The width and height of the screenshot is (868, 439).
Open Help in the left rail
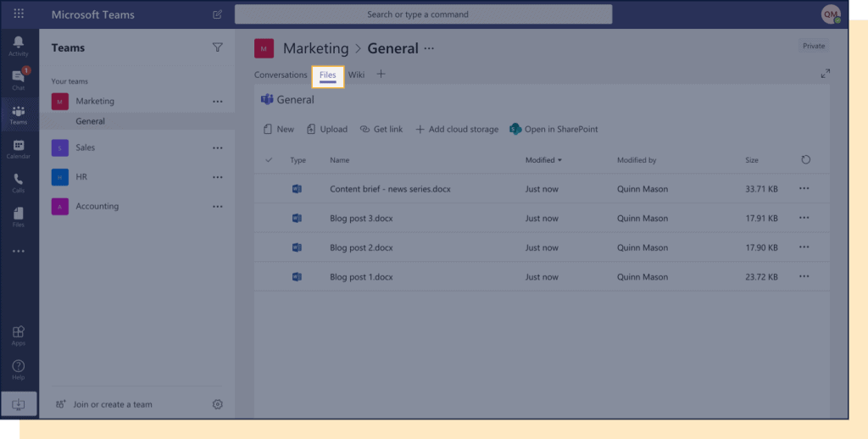pos(19,370)
